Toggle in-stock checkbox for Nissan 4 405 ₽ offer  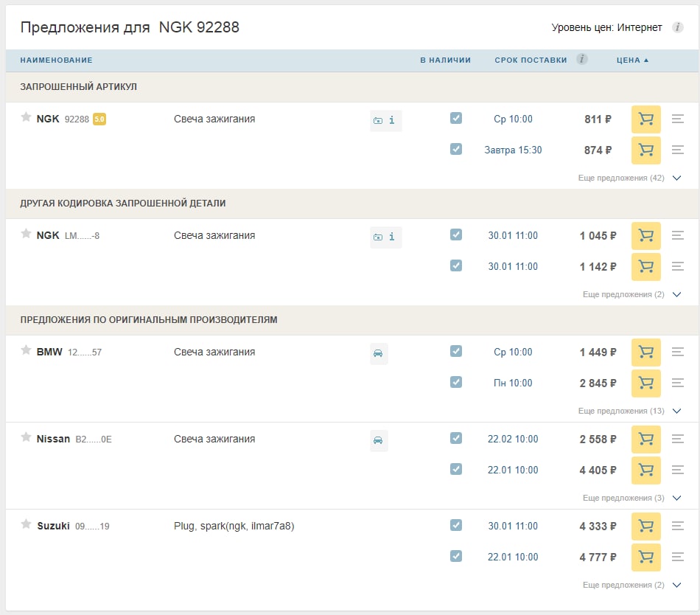point(456,470)
